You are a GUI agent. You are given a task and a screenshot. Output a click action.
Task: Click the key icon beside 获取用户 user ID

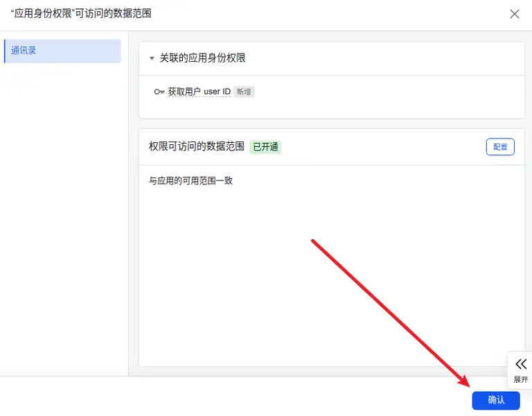point(159,92)
